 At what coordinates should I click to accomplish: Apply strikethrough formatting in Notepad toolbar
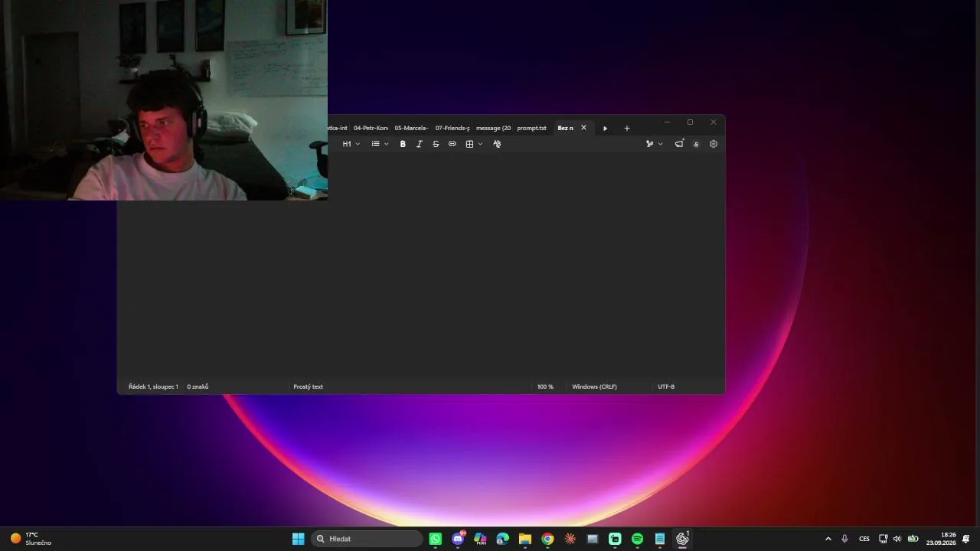[x=436, y=144]
